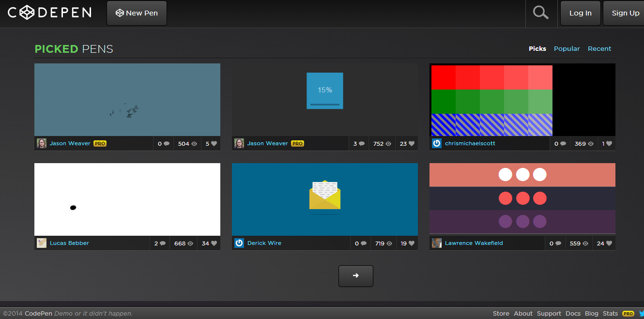The height and width of the screenshot is (319, 644).
Task: Open the search magnifier icon
Action: (541, 13)
